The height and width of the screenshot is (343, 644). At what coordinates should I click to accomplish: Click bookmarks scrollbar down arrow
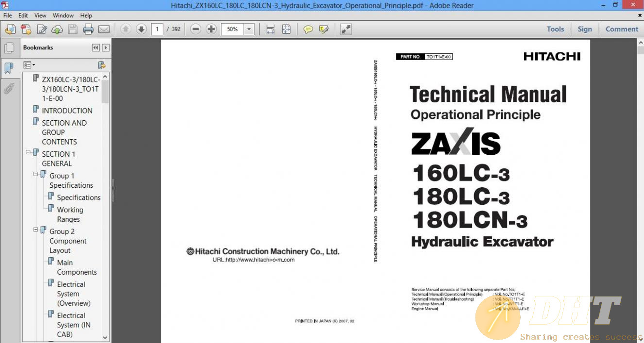coord(105,338)
